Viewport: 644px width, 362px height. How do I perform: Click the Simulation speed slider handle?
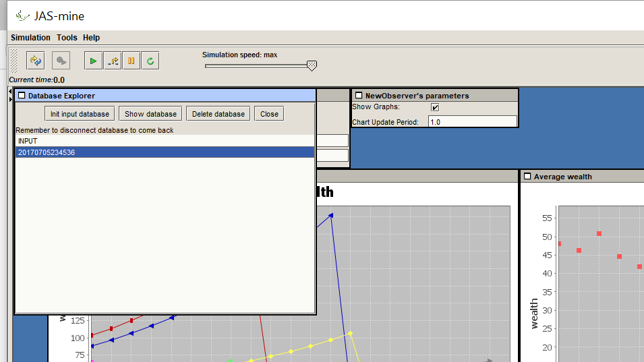(x=312, y=65)
